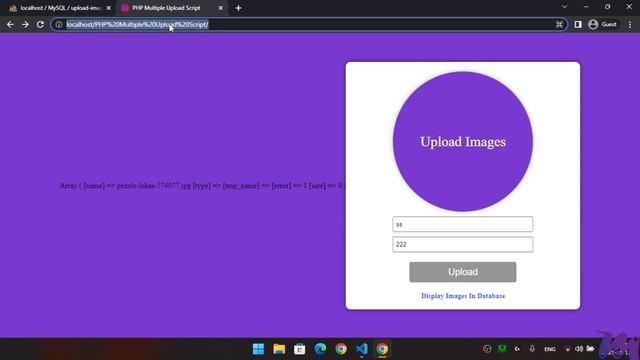Switch to active Chrome window in taskbar
This screenshot has height=360, width=640.
(x=382, y=349)
